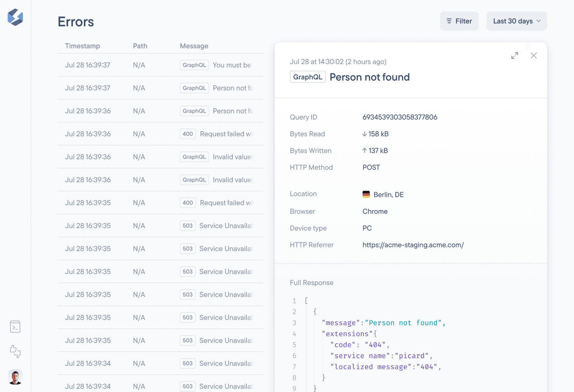Screen dimensions: 574x392
Task: Click the Path column header
Action: point(140,46)
